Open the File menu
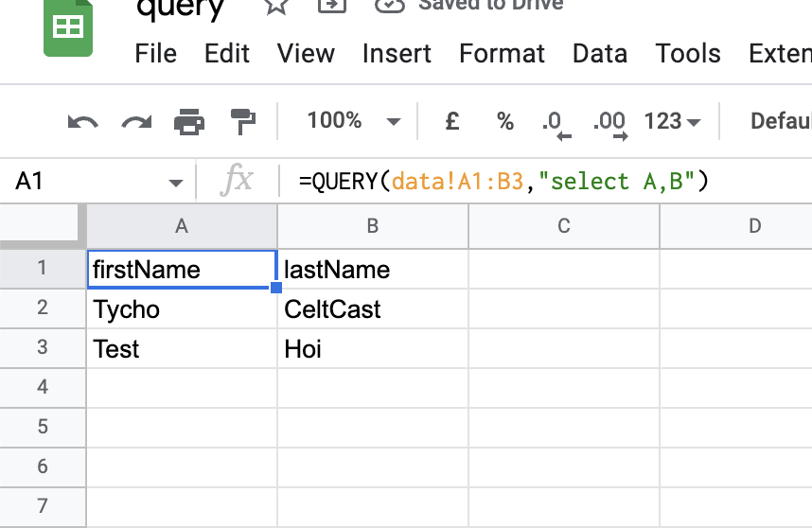This screenshot has height=528, width=812. pyautogui.click(x=155, y=53)
